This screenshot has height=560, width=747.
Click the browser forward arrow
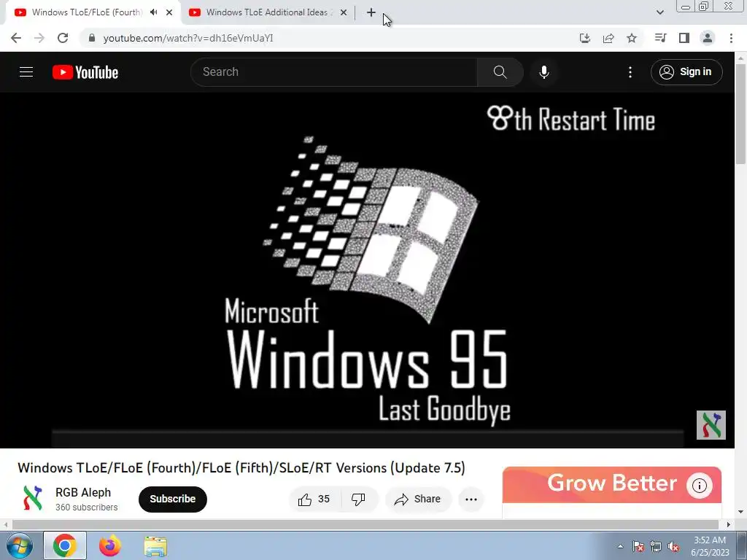pyautogui.click(x=39, y=38)
